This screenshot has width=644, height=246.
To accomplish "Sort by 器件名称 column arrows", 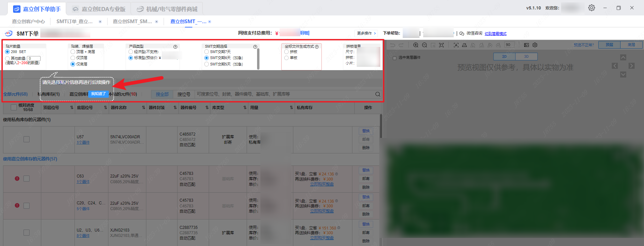I will pyautogui.click(x=143, y=108).
